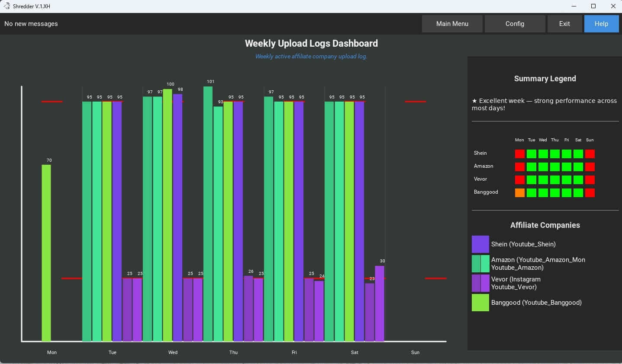
Task: Click the Thursday bar labeled 101
Action: (208, 214)
